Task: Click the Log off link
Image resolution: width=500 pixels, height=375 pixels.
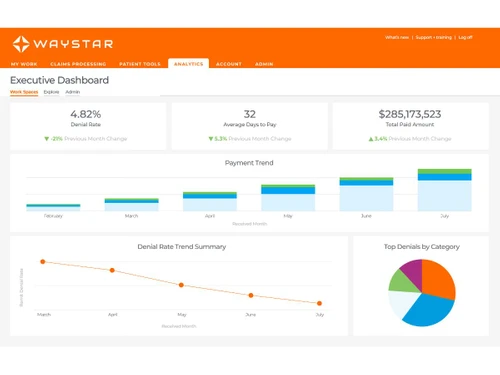Action: click(x=465, y=37)
